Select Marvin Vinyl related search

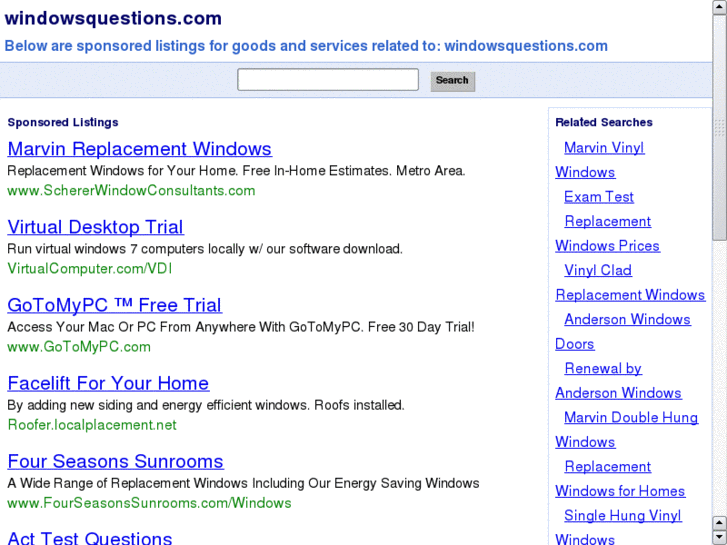point(604,147)
